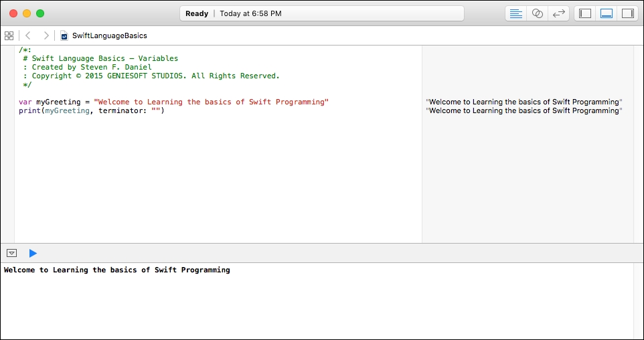Open the SwiftLanguageBasics jump bar item
The width and height of the screenshot is (644, 340).
[x=110, y=35]
